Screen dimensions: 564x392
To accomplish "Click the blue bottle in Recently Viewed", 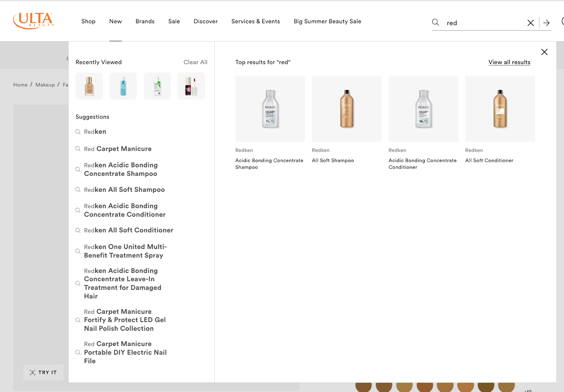I will pos(123,86).
